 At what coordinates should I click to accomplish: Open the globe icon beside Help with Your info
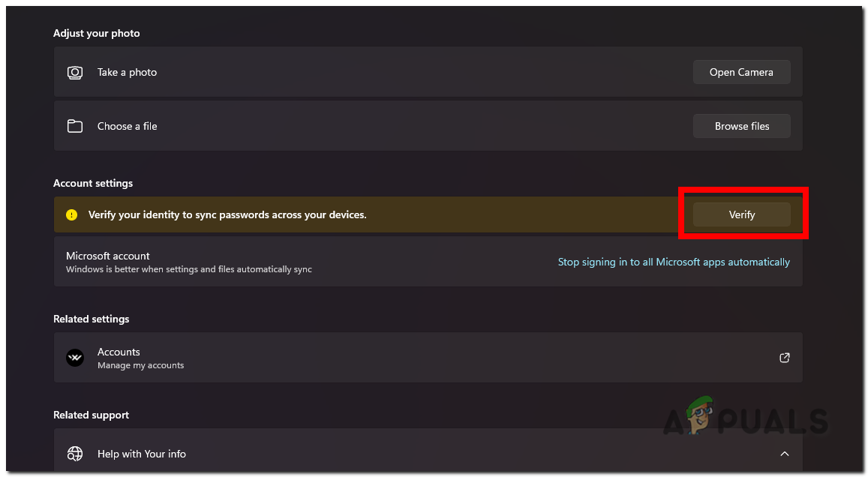[74, 454]
